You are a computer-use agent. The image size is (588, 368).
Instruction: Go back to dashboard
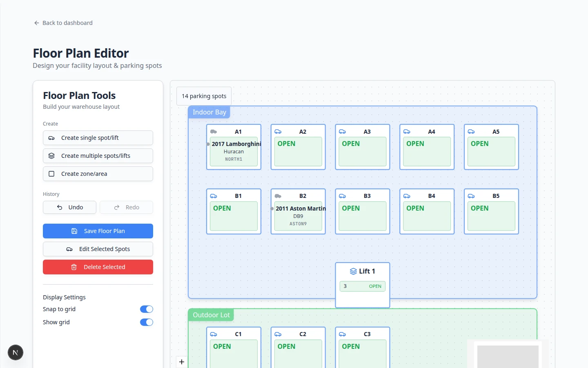coord(63,23)
